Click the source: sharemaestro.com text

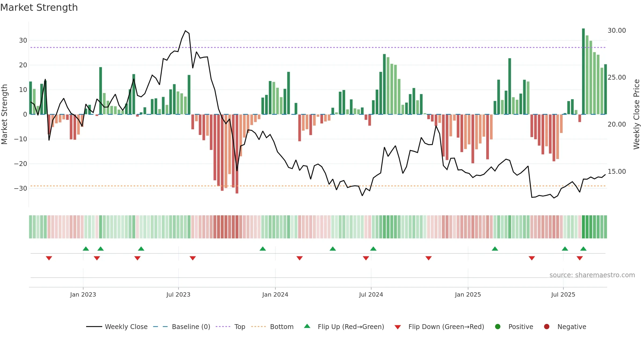tap(592, 275)
